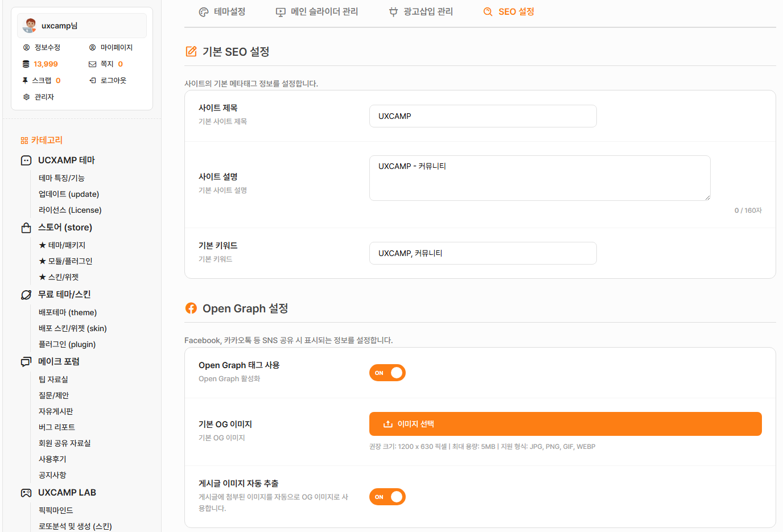The width and height of the screenshot is (783, 532).
Task: Expand the 메이크 포럼 category
Action: click(x=58, y=362)
